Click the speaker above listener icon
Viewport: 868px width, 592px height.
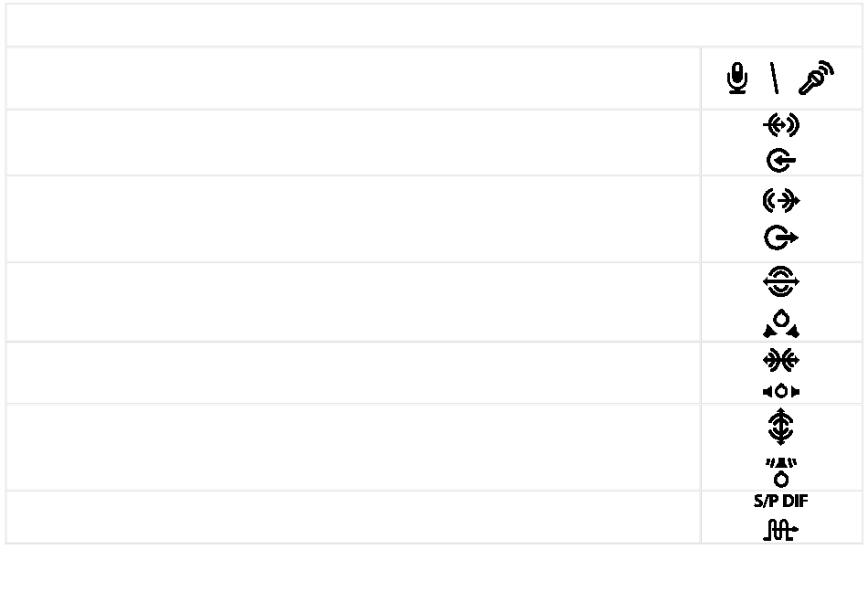click(x=781, y=472)
